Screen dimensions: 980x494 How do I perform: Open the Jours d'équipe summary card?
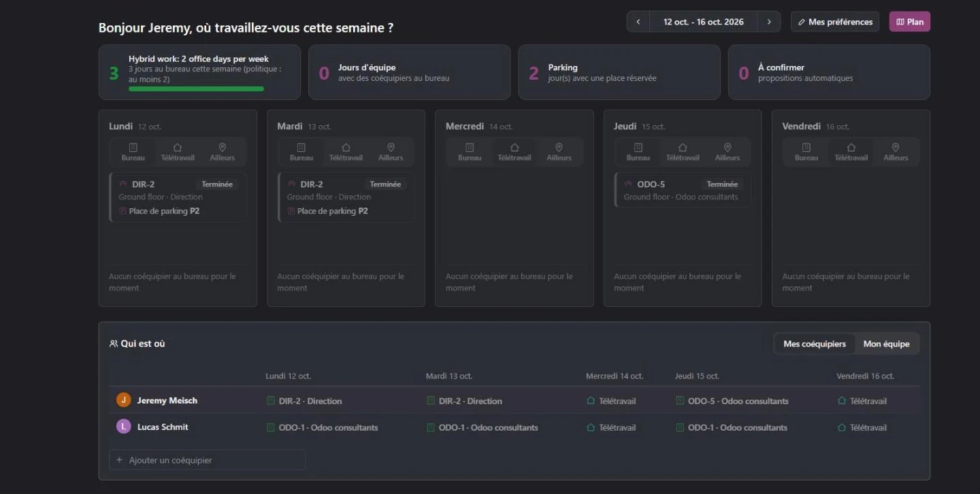(x=409, y=72)
